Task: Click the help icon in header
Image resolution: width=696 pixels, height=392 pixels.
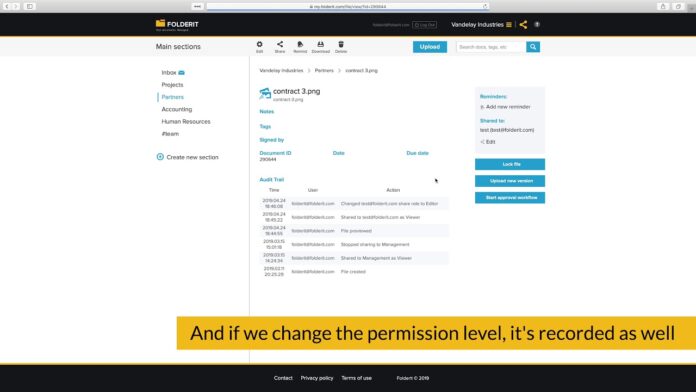Action: (x=537, y=24)
